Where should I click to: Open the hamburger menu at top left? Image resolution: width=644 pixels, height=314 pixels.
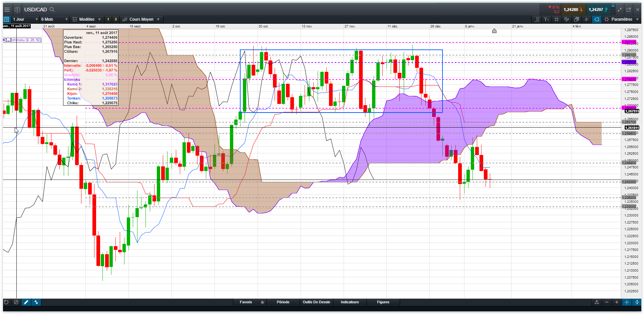7,10
